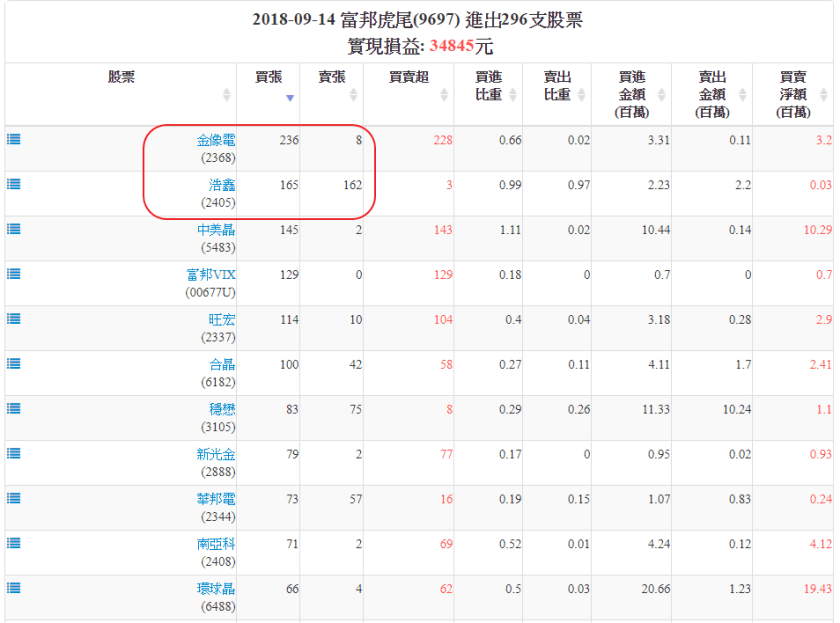
Task: Sort by the 賣張 column
Action: tap(332, 77)
